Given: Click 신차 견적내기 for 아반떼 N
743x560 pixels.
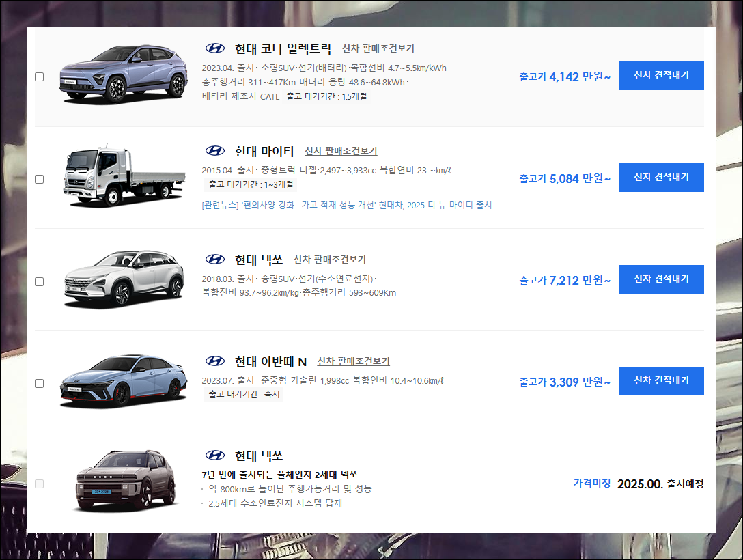Looking at the screenshot, I should point(662,381).
